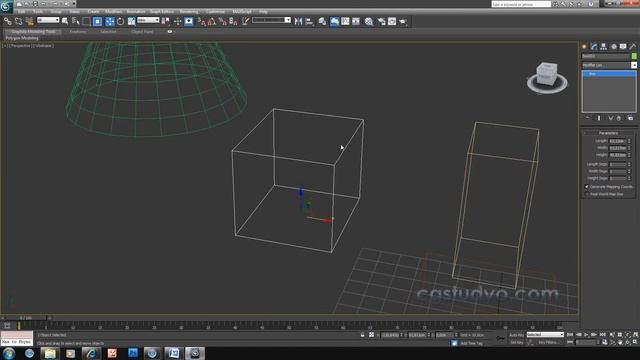Screen dimensions: 640x360
Task: Activate the Select Object tool
Action: pos(65,21)
